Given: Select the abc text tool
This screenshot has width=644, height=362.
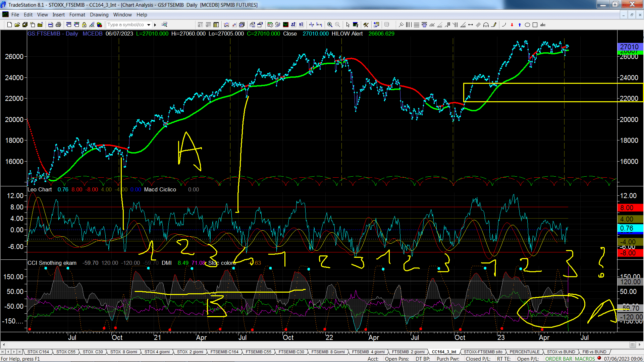Looking at the screenshot, I should pos(543,25).
